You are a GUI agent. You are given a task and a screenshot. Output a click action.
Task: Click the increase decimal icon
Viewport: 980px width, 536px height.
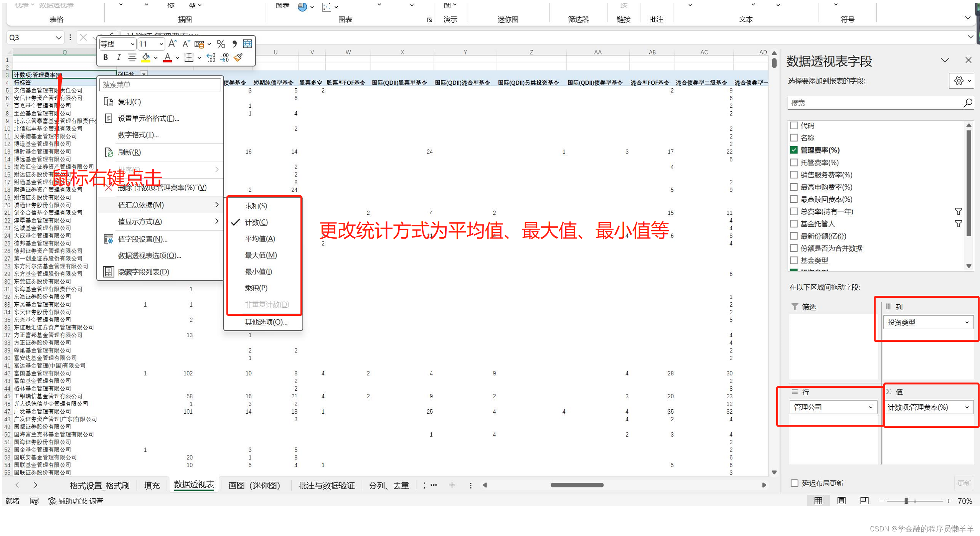211,58
